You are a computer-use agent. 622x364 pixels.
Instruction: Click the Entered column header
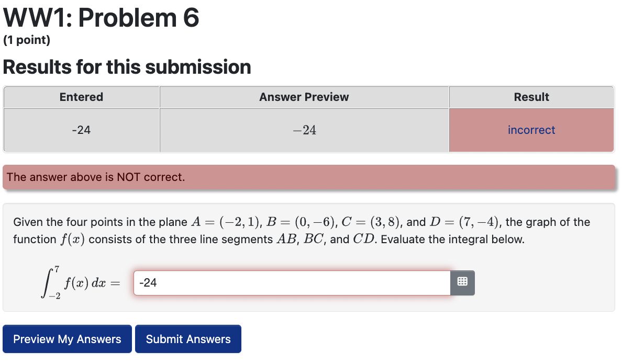click(81, 97)
